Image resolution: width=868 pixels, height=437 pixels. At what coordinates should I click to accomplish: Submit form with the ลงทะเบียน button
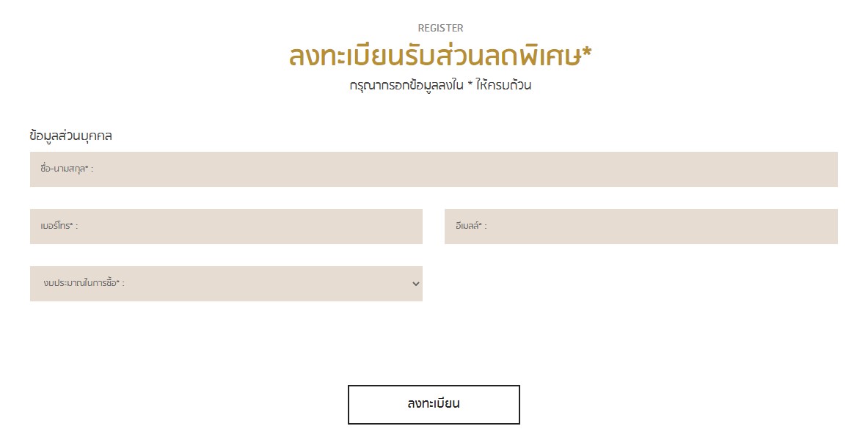(x=434, y=405)
